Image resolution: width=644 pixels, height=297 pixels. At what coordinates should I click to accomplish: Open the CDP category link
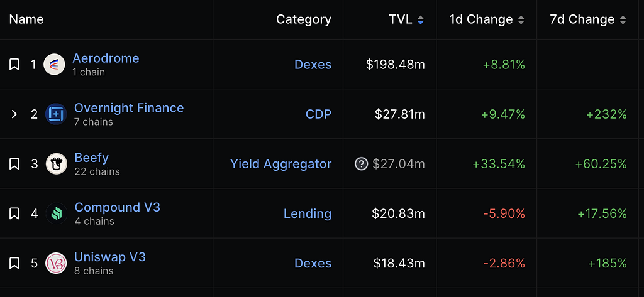pyautogui.click(x=318, y=114)
